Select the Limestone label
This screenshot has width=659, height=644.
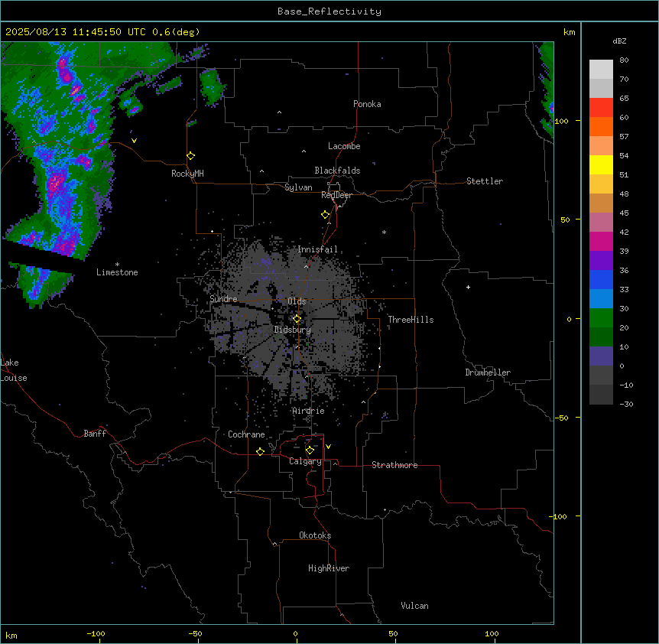click(x=117, y=272)
